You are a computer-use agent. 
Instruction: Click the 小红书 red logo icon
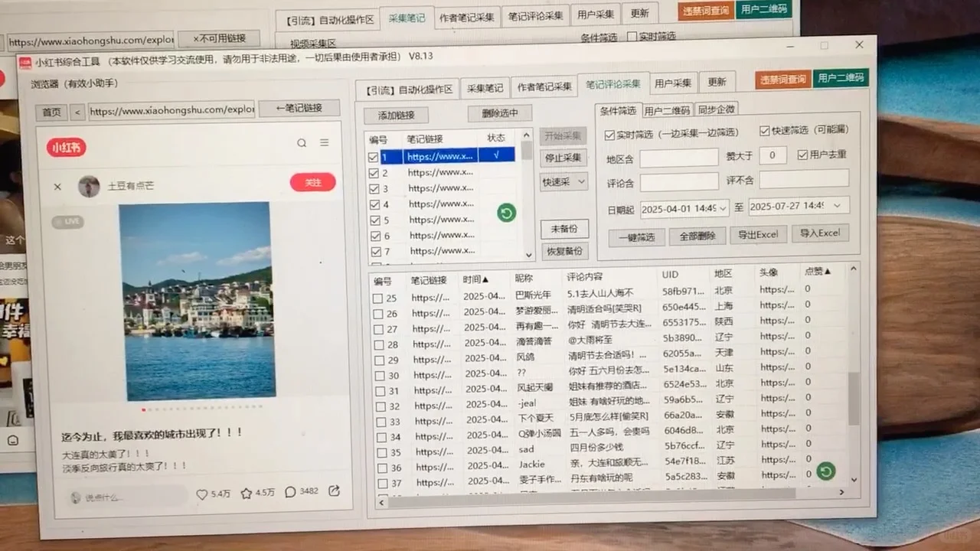66,147
